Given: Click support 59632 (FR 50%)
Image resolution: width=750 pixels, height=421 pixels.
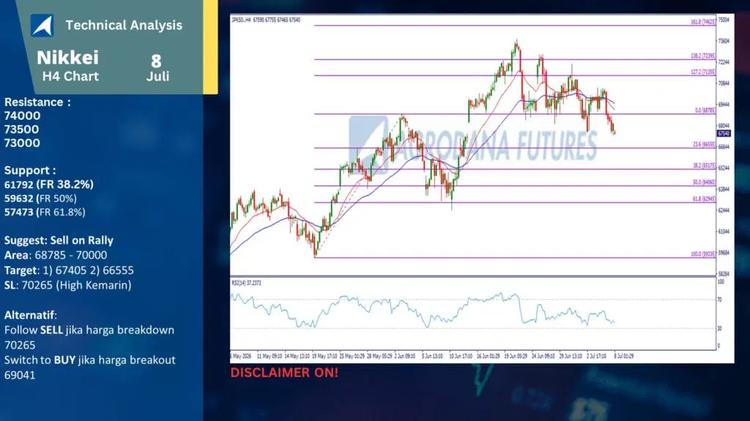Looking at the screenshot, I should click(40, 199).
